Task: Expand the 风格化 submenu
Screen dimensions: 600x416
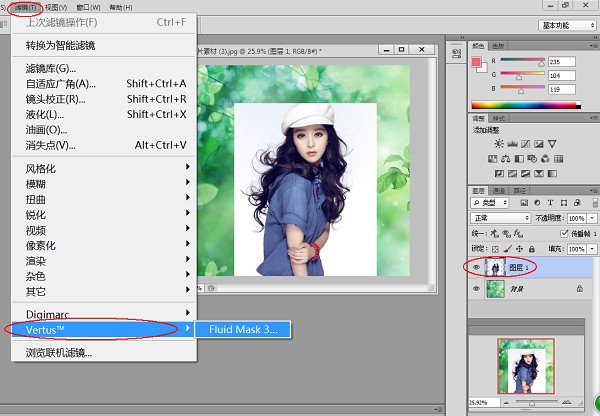Action: tap(105, 168)
